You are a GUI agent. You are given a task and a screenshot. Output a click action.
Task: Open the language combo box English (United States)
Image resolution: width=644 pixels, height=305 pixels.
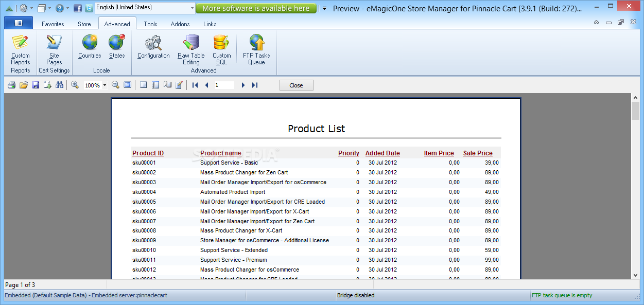coord(145,8)
